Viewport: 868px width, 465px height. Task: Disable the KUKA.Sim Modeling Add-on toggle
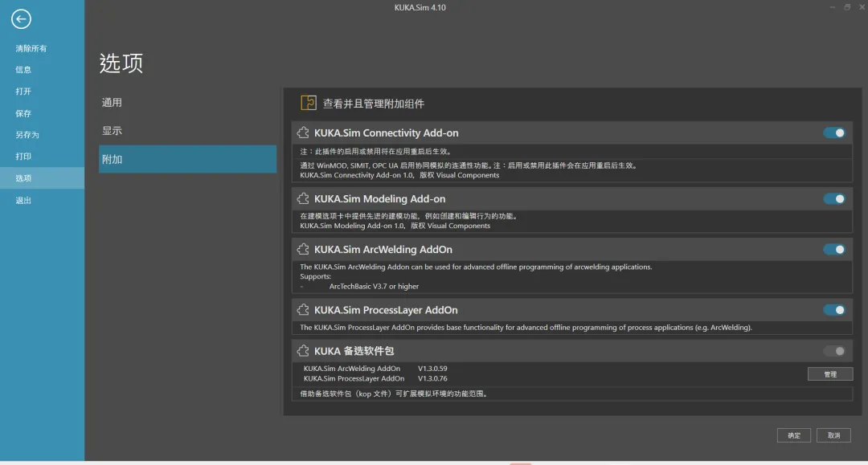click(834, 198)
